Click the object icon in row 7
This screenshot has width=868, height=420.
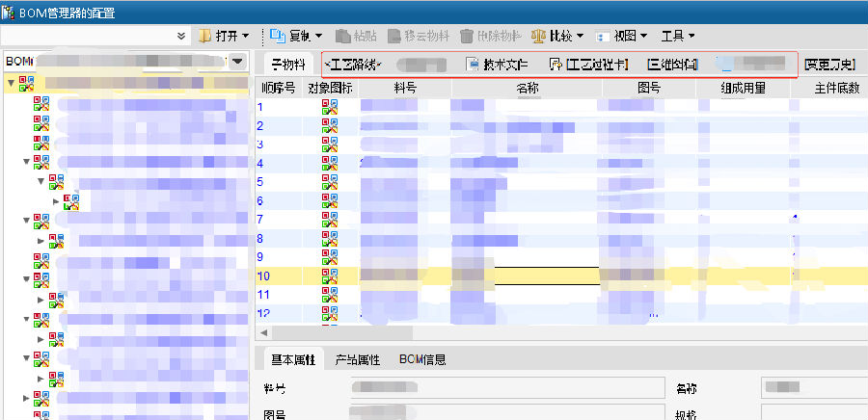tap(330, 220)
